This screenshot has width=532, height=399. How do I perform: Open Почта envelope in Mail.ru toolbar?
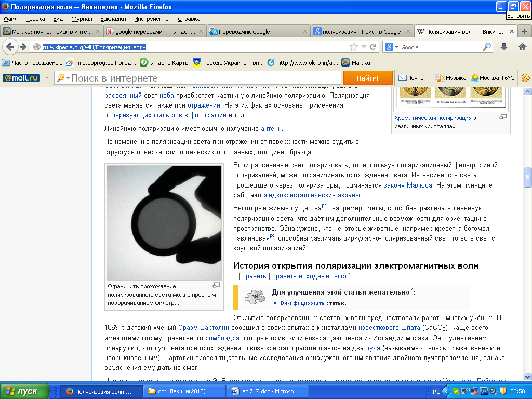pyautogui.click(x=411, y=78)
